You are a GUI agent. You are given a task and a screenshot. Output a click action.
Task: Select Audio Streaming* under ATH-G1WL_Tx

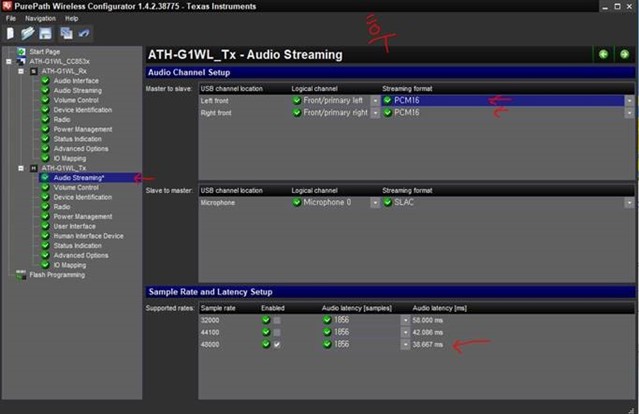pyautogui.click(x=79, y=178)
